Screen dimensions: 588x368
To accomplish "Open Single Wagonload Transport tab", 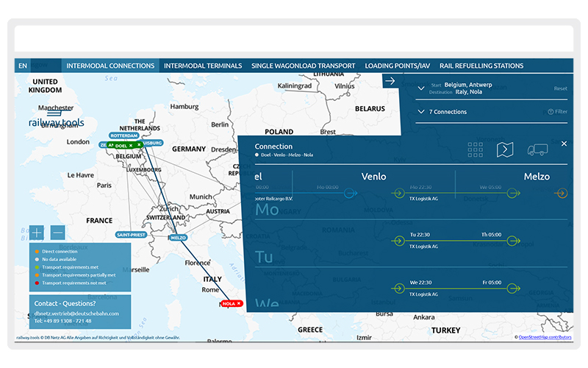I will click(x=303, y=66).
